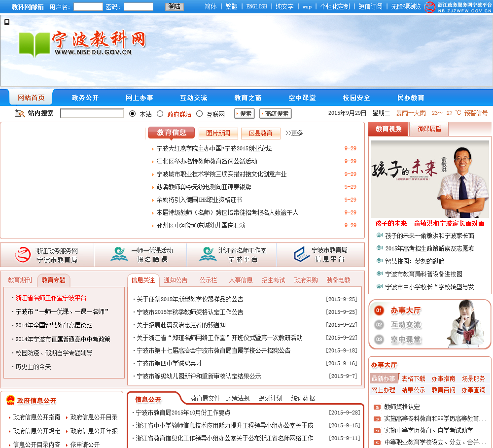Open the 政策法规 tab in 信息公开
Screen dimensions: 493x448
(x=238, y=399)
